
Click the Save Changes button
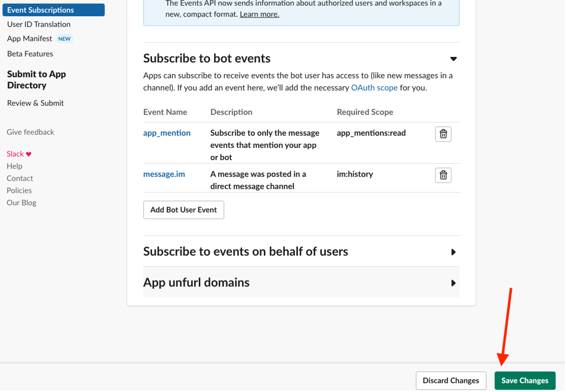pyautogui.click(x=525, y=380)
